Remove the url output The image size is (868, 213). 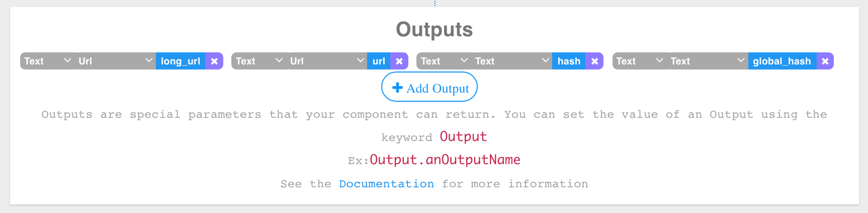[x=399, y=61]
